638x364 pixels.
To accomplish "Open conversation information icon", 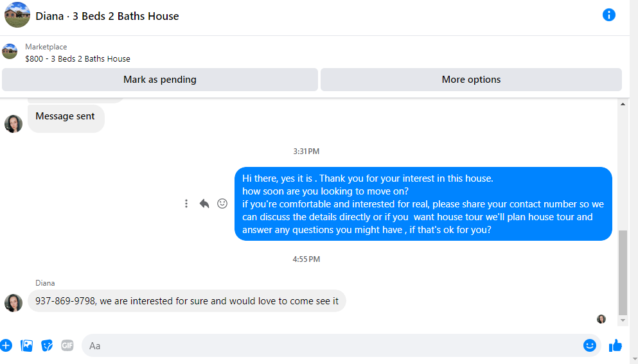I will (608, 15).
